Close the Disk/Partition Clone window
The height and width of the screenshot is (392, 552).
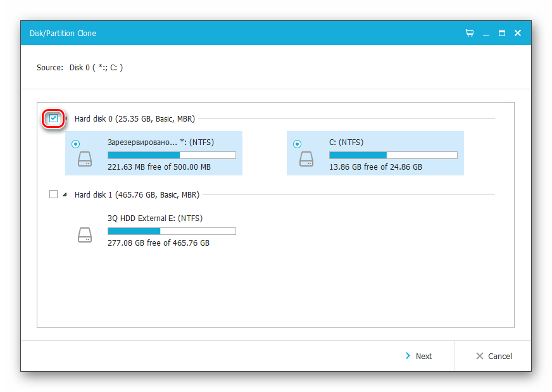click(518, 33)
